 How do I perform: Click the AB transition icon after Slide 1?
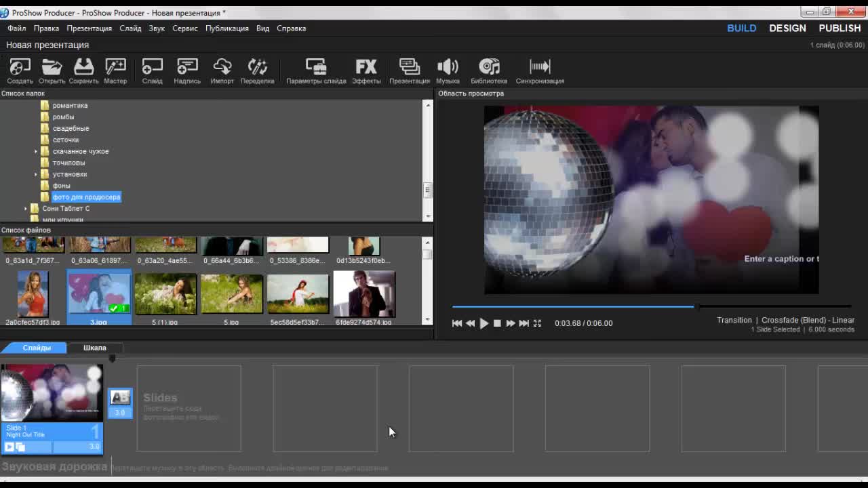click(x=120, y=397)
